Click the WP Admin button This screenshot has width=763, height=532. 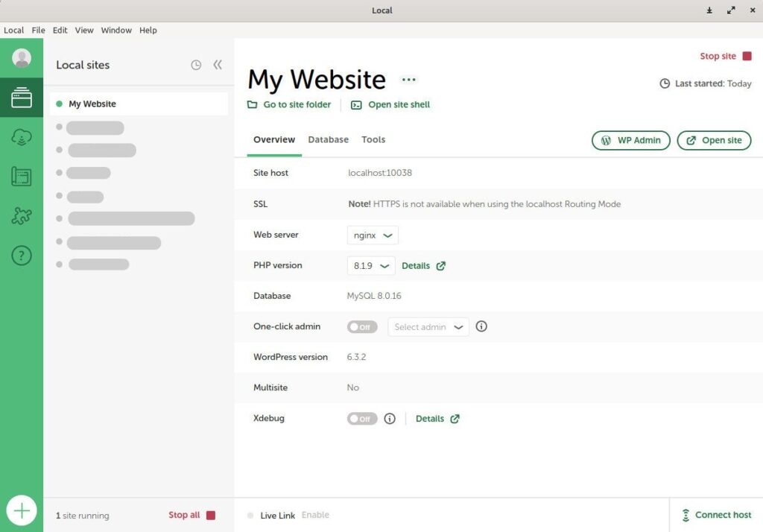click(631, 140)
